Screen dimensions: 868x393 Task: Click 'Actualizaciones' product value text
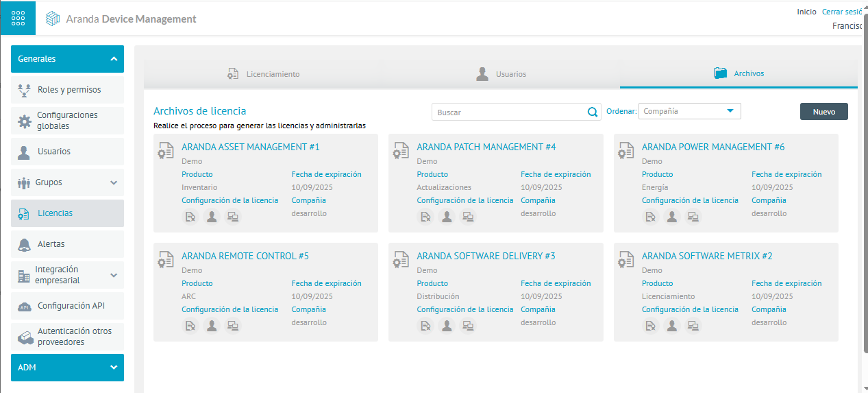(x=444, y=187)
